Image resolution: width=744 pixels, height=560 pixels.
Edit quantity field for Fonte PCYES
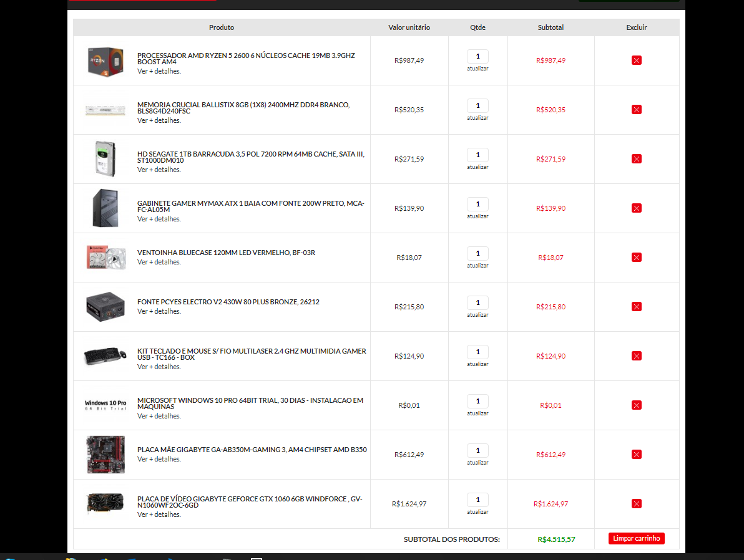pos(478,303)
